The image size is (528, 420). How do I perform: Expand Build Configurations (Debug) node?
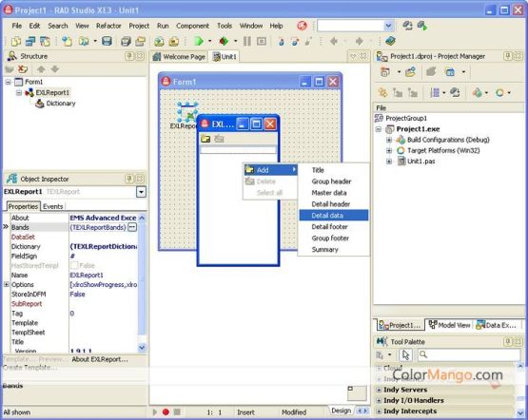(x=389, y=140)
